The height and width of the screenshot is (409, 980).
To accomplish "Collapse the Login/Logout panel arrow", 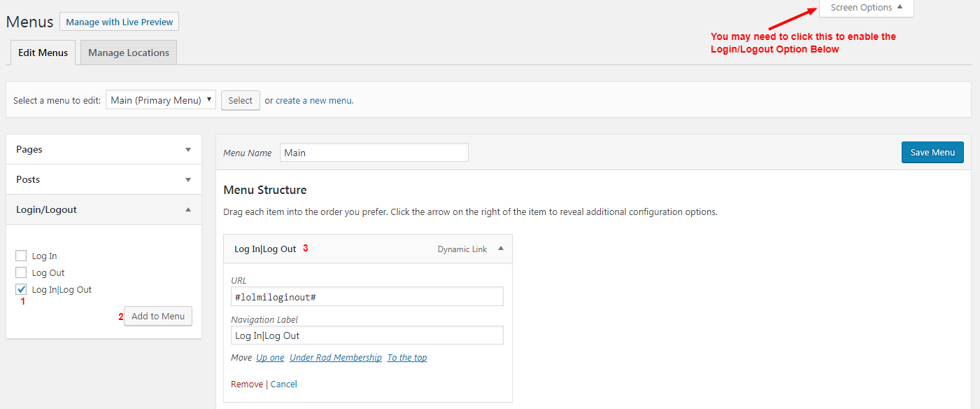I will pos(187,210).
